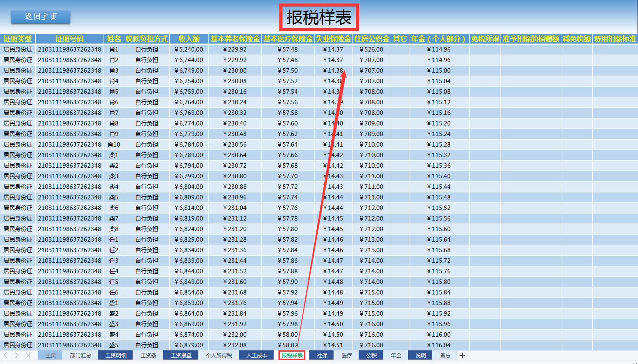Screen dimensions: 638x364
Task: Select empty 免税所得 cell in 肖1 row
Action: click(485, 49)
